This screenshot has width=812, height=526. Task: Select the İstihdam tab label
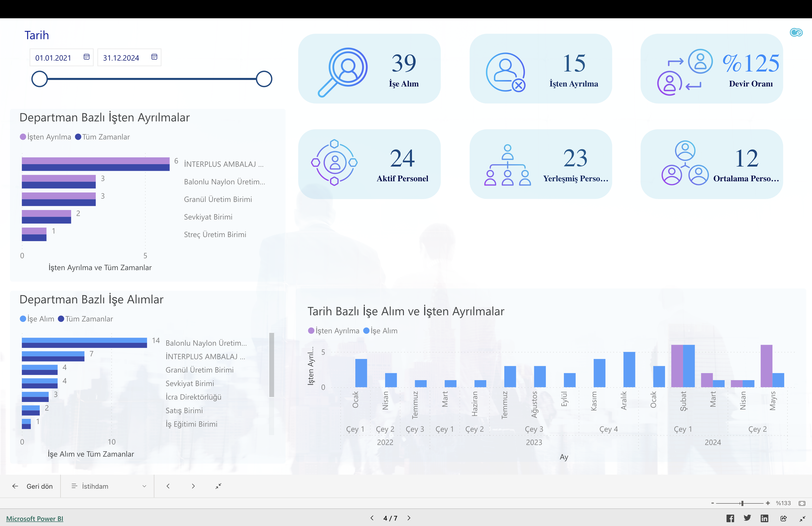[95, 486]
